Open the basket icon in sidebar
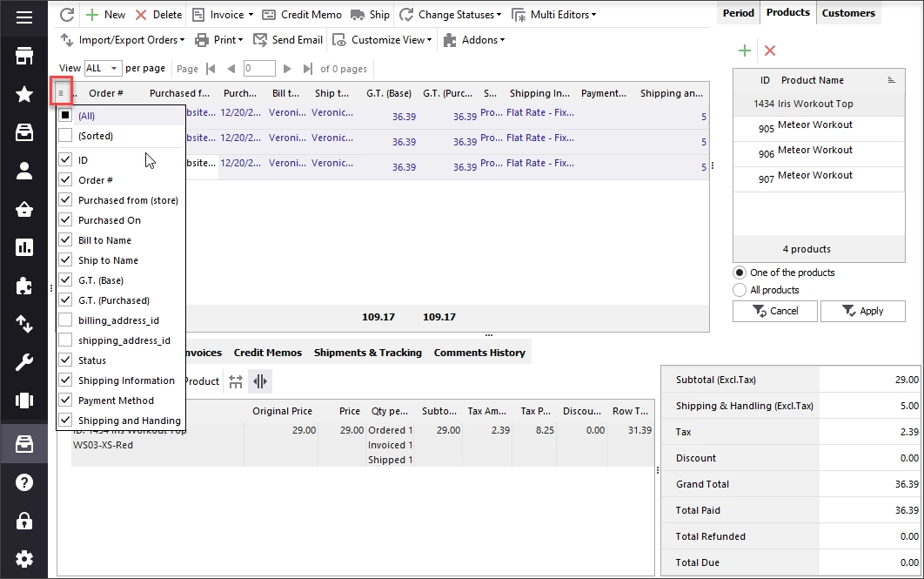The image size is (924, 579). [x=24, y=209]
